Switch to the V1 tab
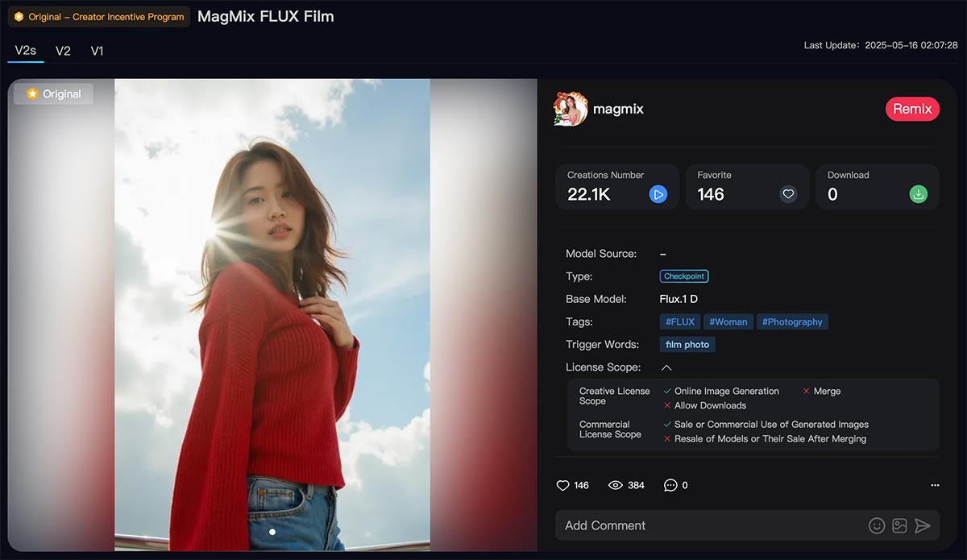The width and height of the screenshot is (967, 560). point(97,50)
